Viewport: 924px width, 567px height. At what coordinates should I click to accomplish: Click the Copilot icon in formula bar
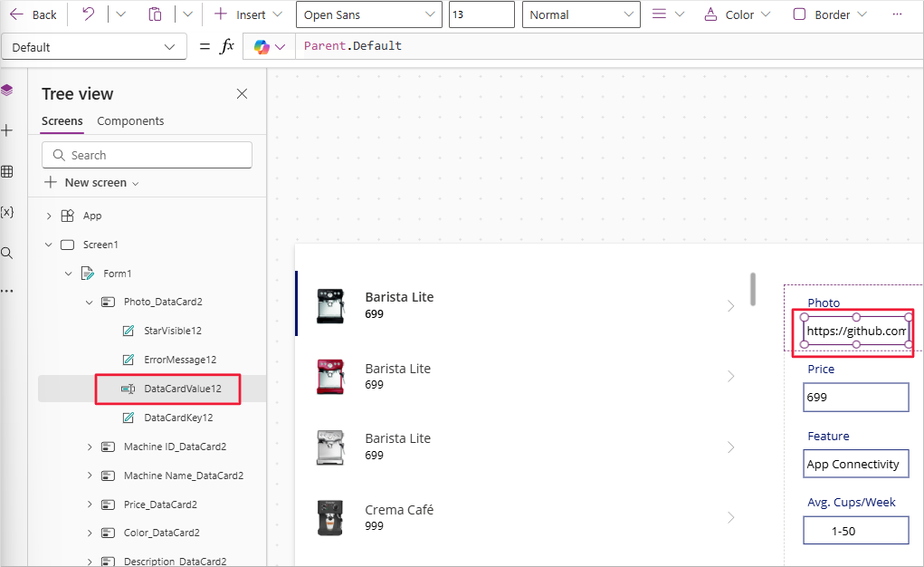262,47
